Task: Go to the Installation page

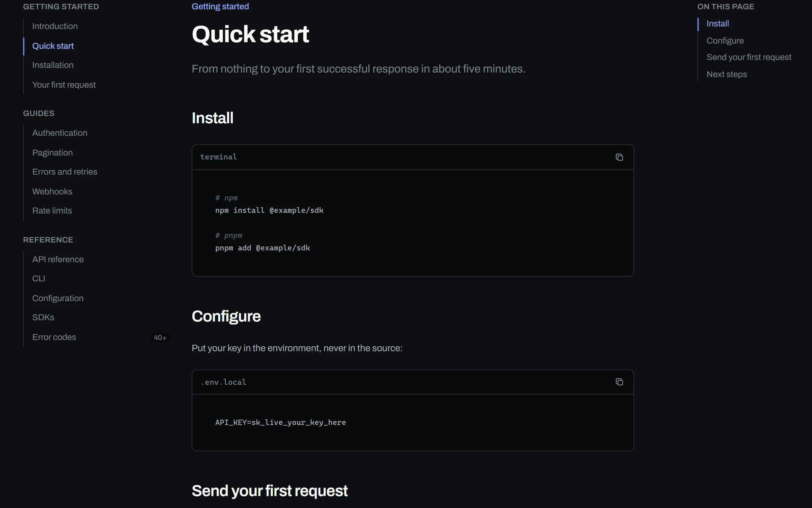Action: click(53, 65)
